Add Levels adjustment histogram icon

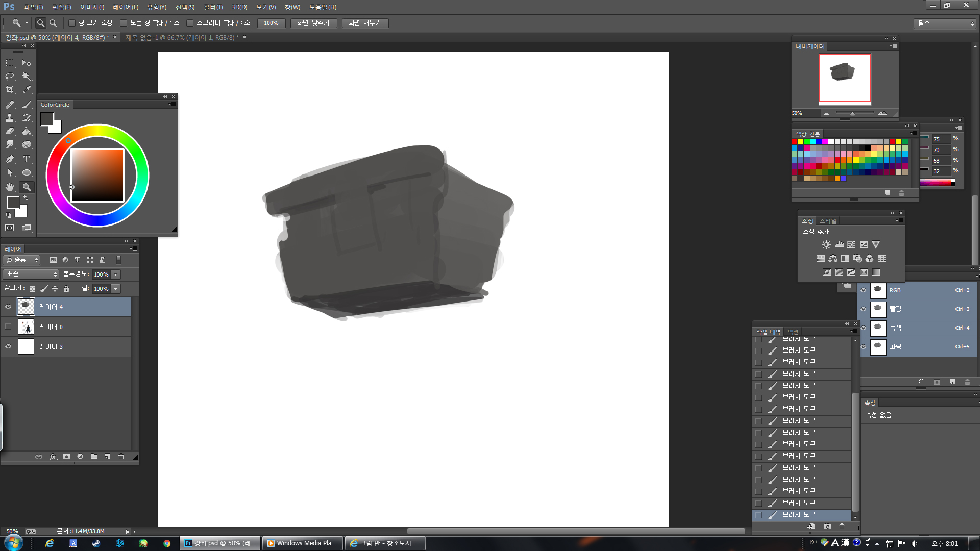tap(839, 245)
